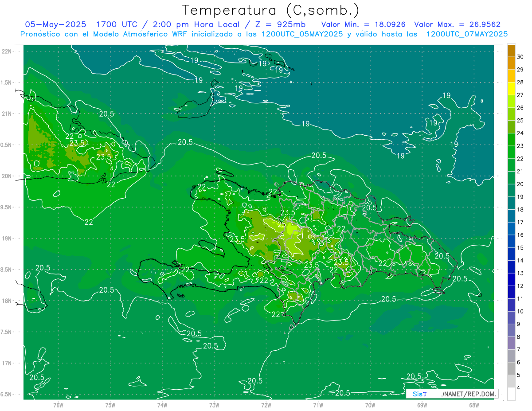
Task: Click the teal swatch between 18 and 19
Action: [x=511, y=203]
